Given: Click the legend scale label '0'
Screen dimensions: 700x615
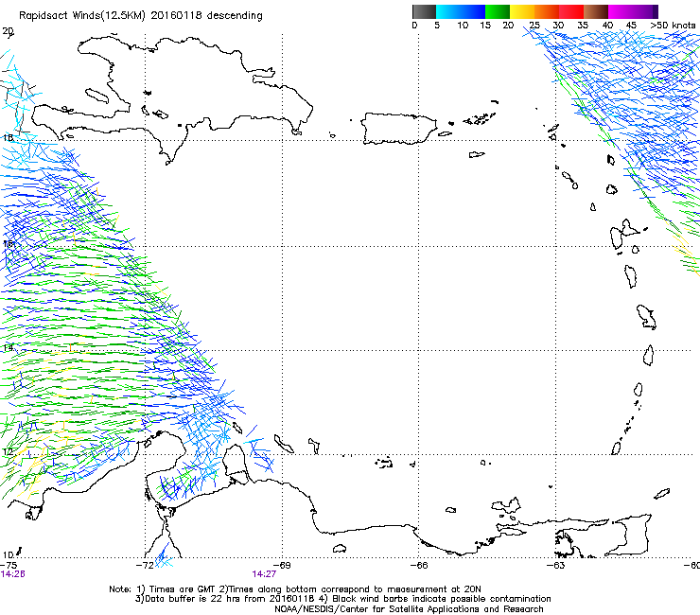Looking at the screenshot, I should point(414,26).
